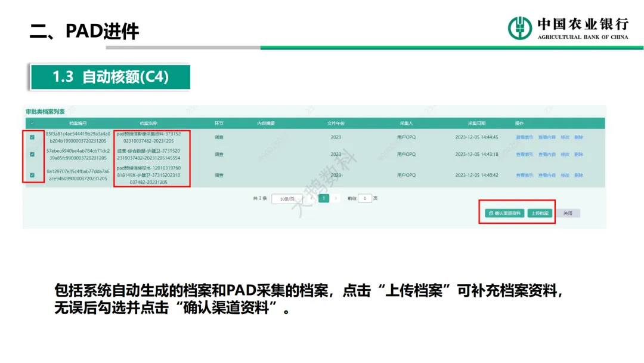This screenshot has width=644, height=363.
Task: Open the 10条/页 page size dropdown
Action: 287,198
